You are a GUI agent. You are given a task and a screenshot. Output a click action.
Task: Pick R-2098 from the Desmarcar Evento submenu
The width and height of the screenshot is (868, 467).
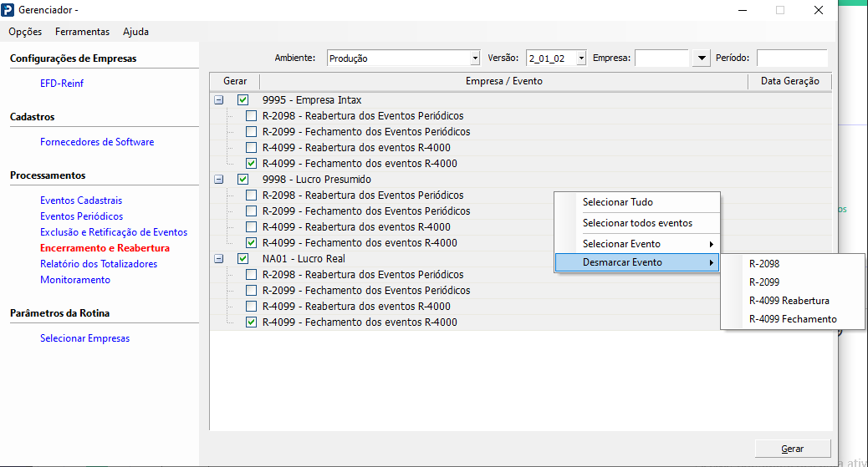pyautogui.click(x=764, y=264)
